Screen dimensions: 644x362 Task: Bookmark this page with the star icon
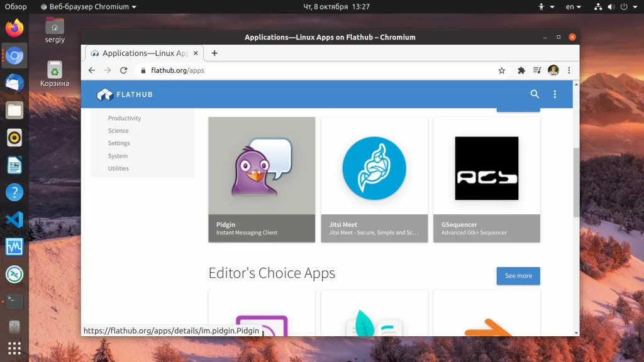pos(502,70)
